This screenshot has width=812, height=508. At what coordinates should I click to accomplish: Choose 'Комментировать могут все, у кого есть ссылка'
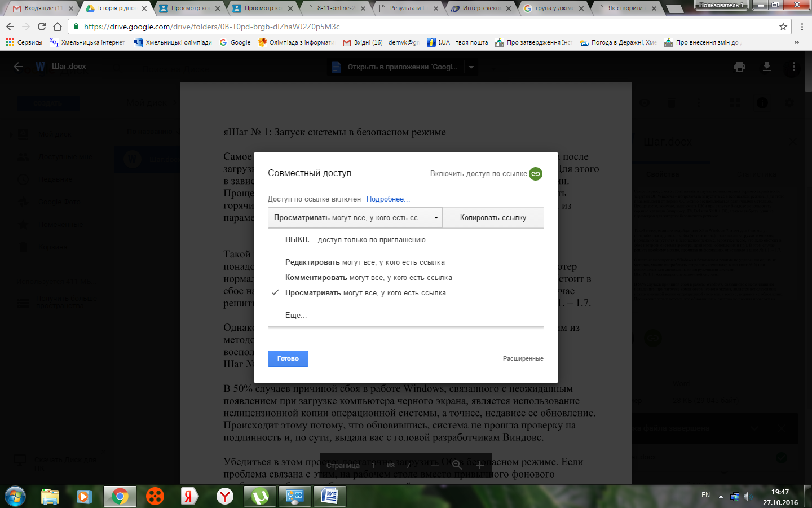(x=406, y=278)
